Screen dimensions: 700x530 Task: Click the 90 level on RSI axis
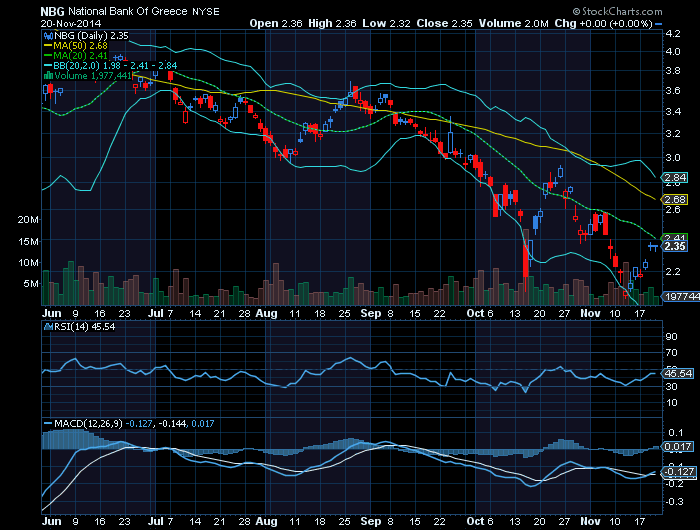pyautogui.click(x=671, y=337)
